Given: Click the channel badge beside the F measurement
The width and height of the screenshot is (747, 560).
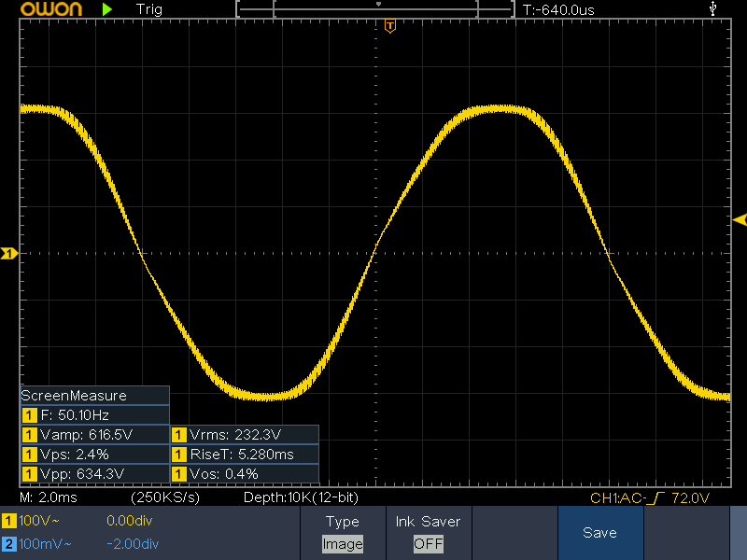Looking at the screenshot, I should click(x=30, y=415).
